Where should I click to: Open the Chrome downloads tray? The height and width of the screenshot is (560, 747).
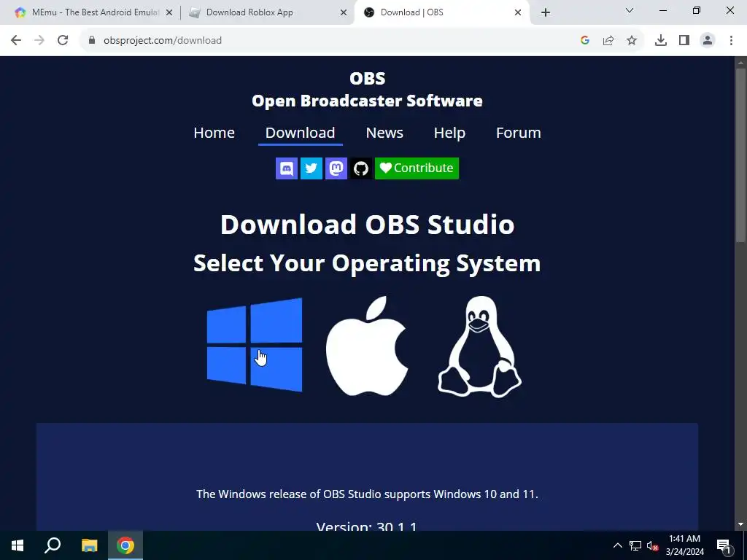point(661,41)
